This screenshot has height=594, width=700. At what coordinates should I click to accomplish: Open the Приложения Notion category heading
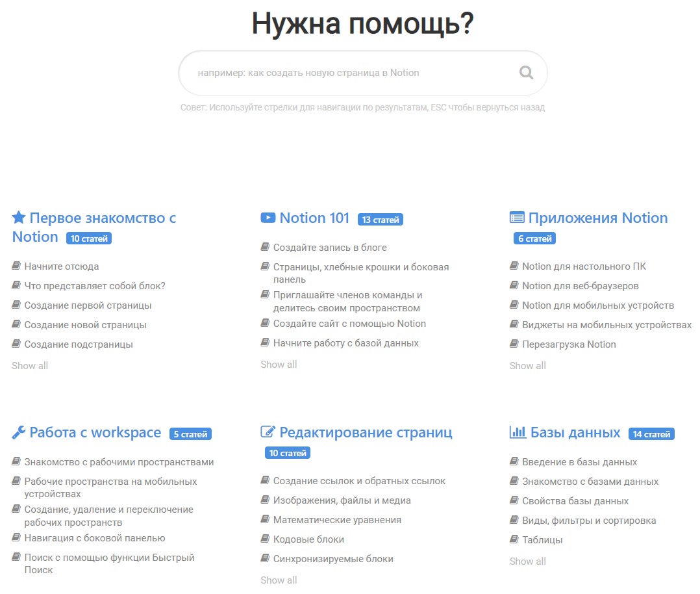pyautogui.click(x=598, y=218)
